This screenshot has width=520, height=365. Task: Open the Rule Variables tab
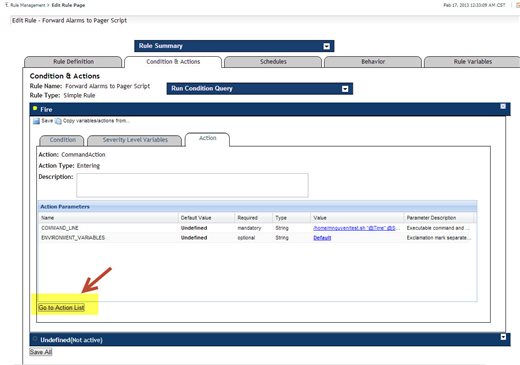pos(472,62)
